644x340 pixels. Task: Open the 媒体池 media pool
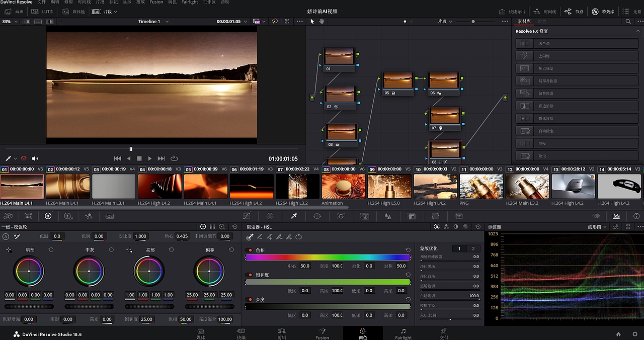pos(73,11)
